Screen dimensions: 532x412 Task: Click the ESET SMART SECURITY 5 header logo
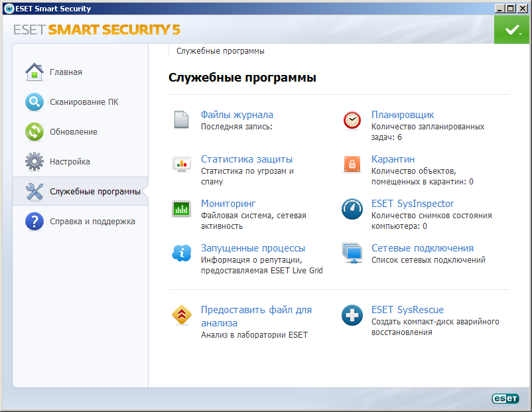[x=97, y=30]
